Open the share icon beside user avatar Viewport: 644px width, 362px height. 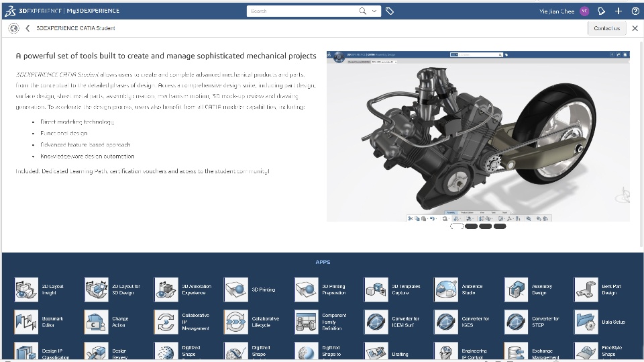tap(601, 11)
